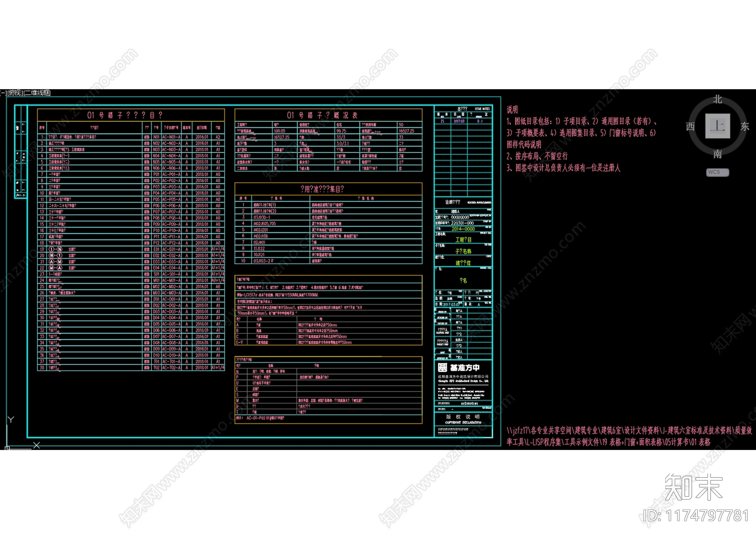The height and width of the screenshot is (534, 756).
Task: Select note 3 about 注册人 requirement
Action: [563, 168]
